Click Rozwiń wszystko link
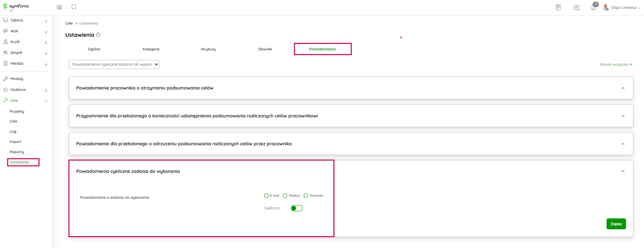 click(x=616, y=64)
